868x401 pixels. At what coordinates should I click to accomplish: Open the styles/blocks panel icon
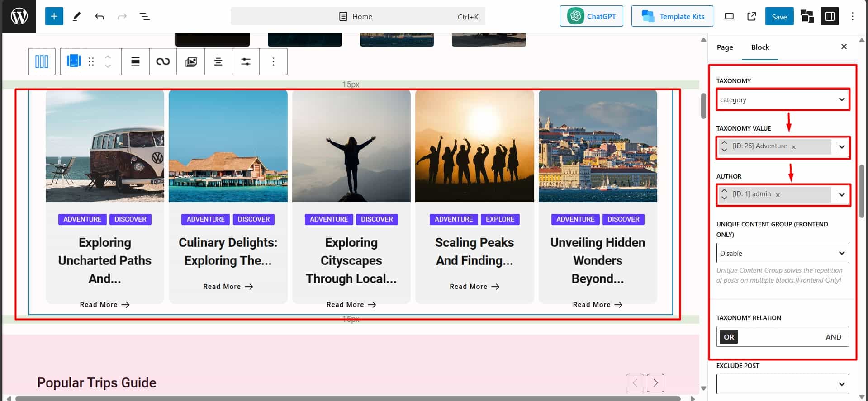(807, 16)
